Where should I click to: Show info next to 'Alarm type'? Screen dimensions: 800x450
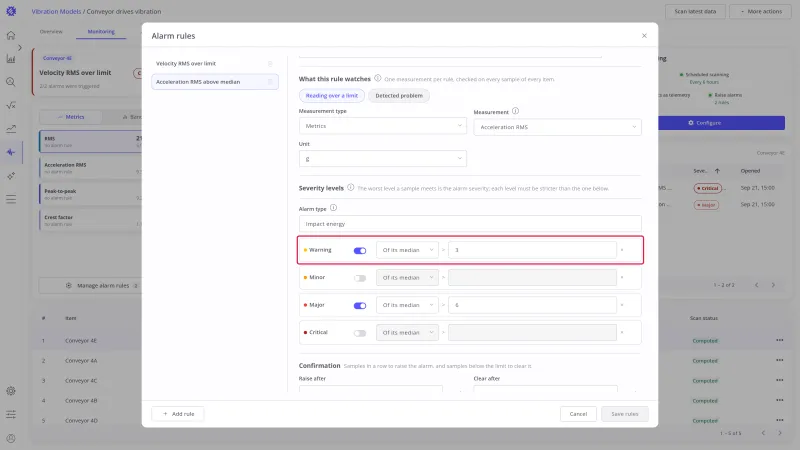click(333, 208)
